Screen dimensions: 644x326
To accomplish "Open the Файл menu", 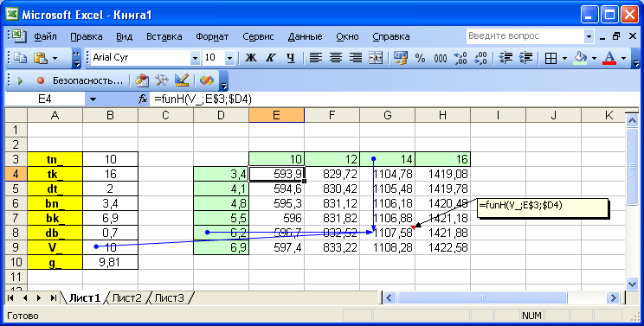I will click(45, 36).
